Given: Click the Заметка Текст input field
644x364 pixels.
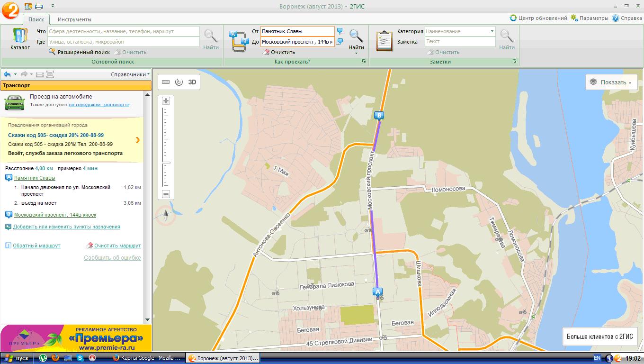Looking at the screenshot, I should (460, 42).
